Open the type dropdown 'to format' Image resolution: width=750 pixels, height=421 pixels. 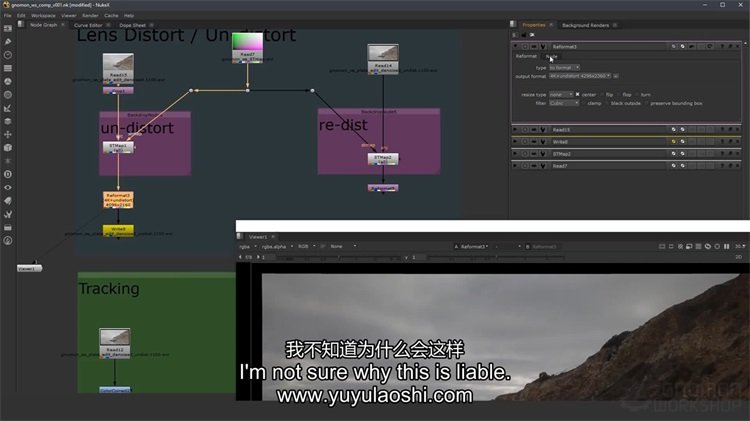[564, 67]
